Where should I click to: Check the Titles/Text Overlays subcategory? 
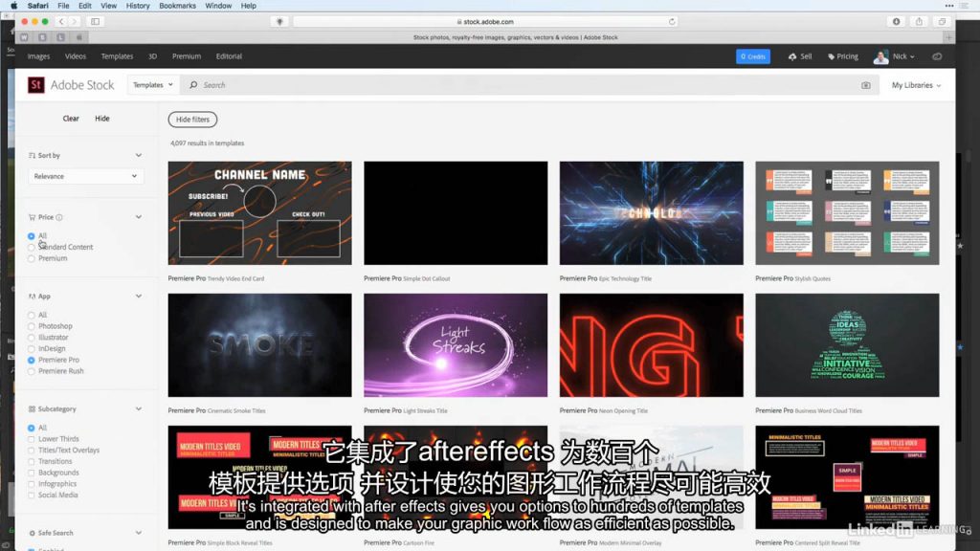32,451
